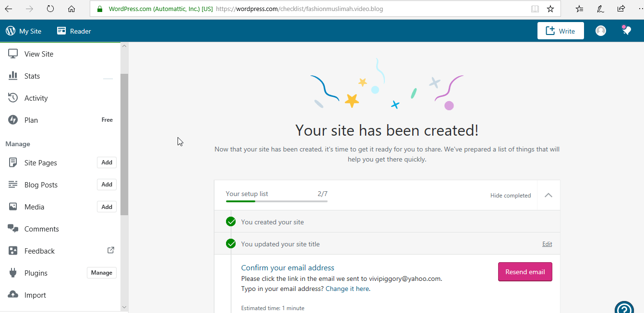The image size is (644, 313).
Task: Open your profile avatar menu
Action: coord(600,30)
